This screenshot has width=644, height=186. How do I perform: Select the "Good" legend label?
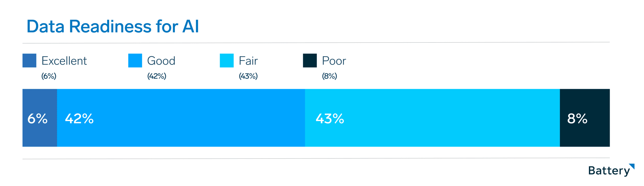pyautogui.click(x=161, y=61)
